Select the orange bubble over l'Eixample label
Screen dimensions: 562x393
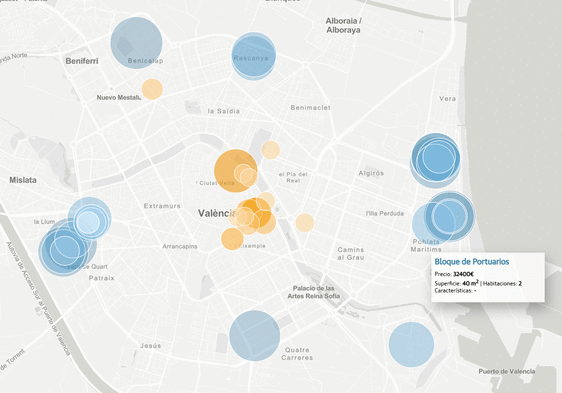pos(232,239)
